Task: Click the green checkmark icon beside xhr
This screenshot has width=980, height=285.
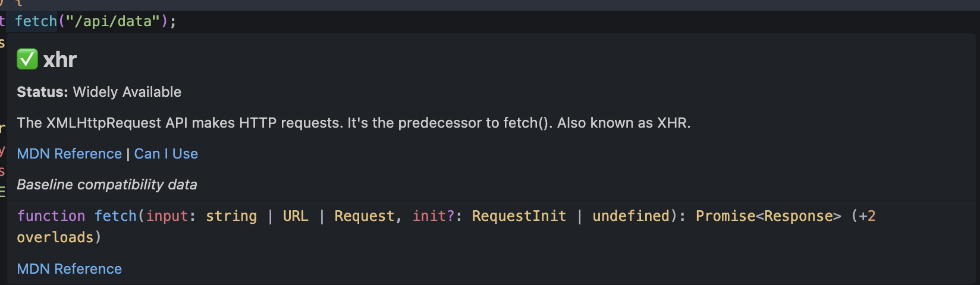Action: 27,59
